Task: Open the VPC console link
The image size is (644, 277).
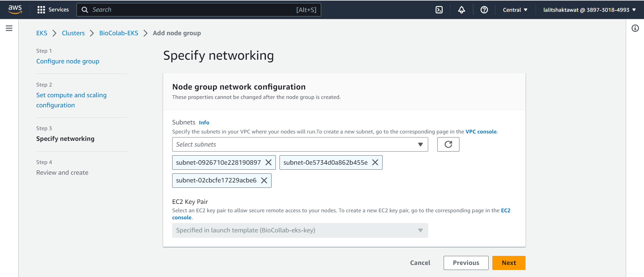Action: click(x=481, y=131)
